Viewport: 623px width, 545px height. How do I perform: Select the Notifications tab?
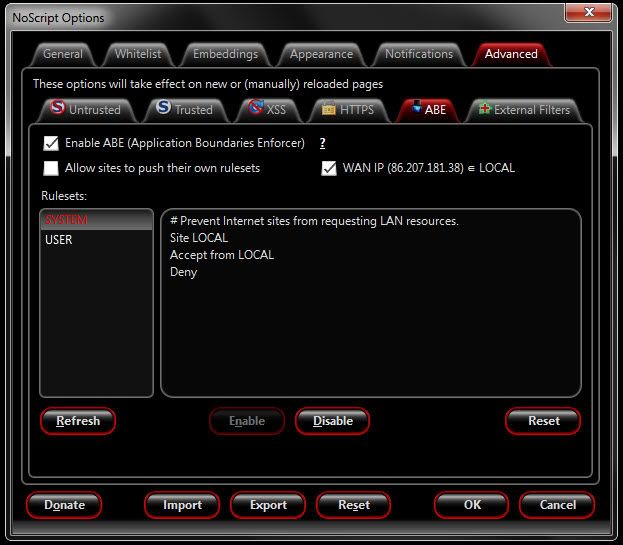[x=419, y=54]
